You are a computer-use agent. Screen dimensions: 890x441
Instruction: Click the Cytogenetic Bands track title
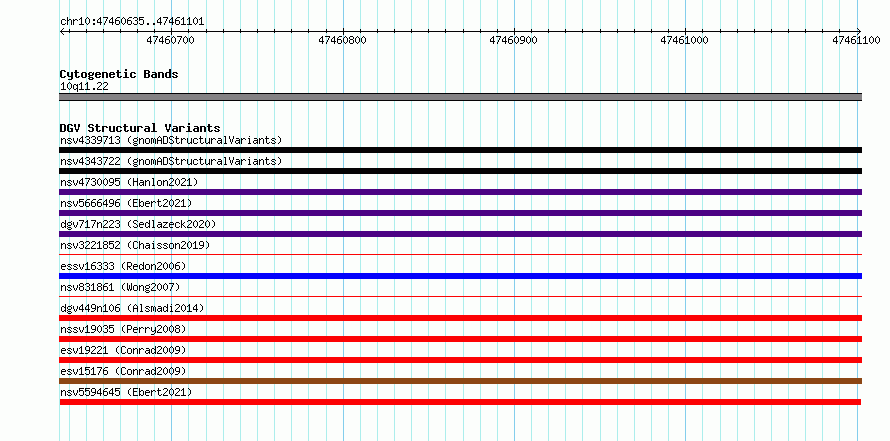click(x=119, y=74)
